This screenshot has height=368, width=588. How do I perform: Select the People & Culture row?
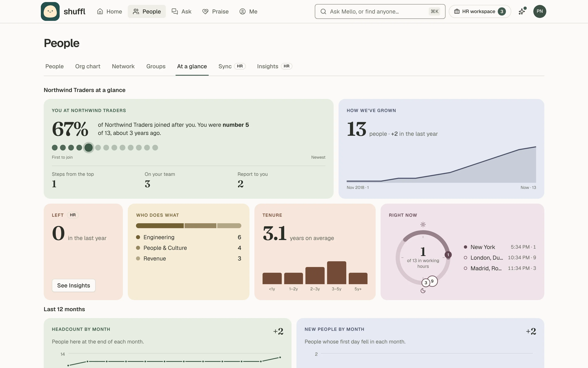189,248
